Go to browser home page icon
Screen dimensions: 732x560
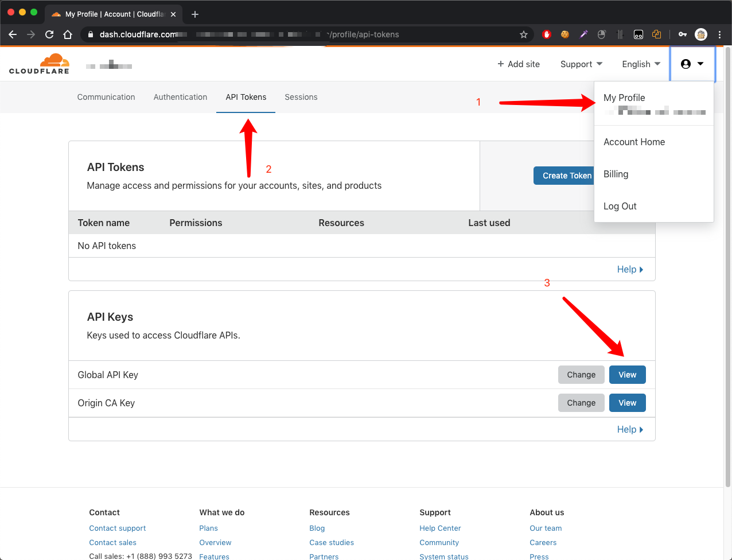pyautogui.click(x=68, y=34)
